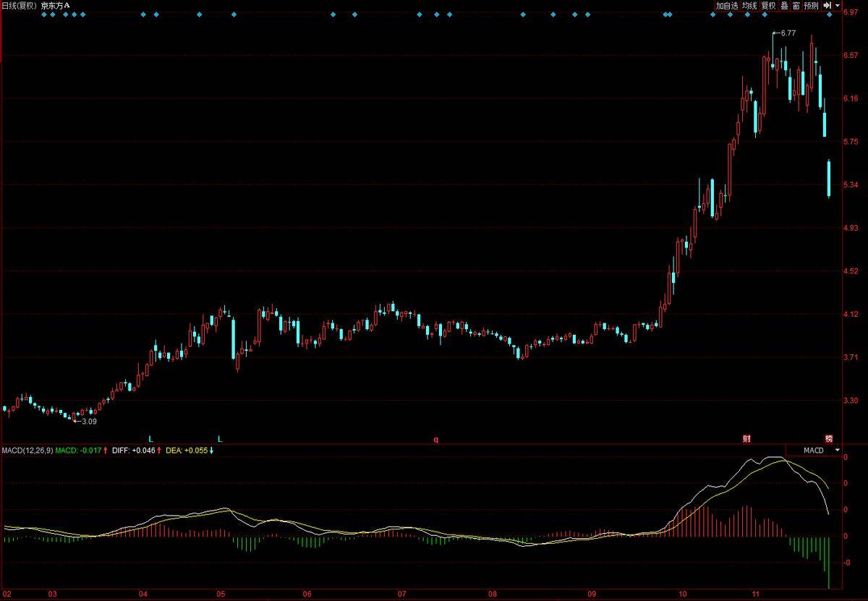Click the red q marker on the timeline
The image size is (868, 601).
click(435, 440)
